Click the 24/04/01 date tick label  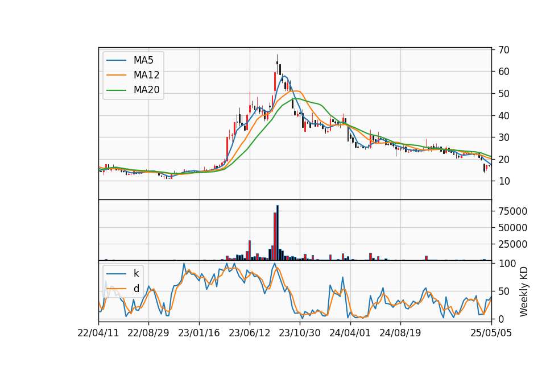pyautogui.click(x=350, y=333)
